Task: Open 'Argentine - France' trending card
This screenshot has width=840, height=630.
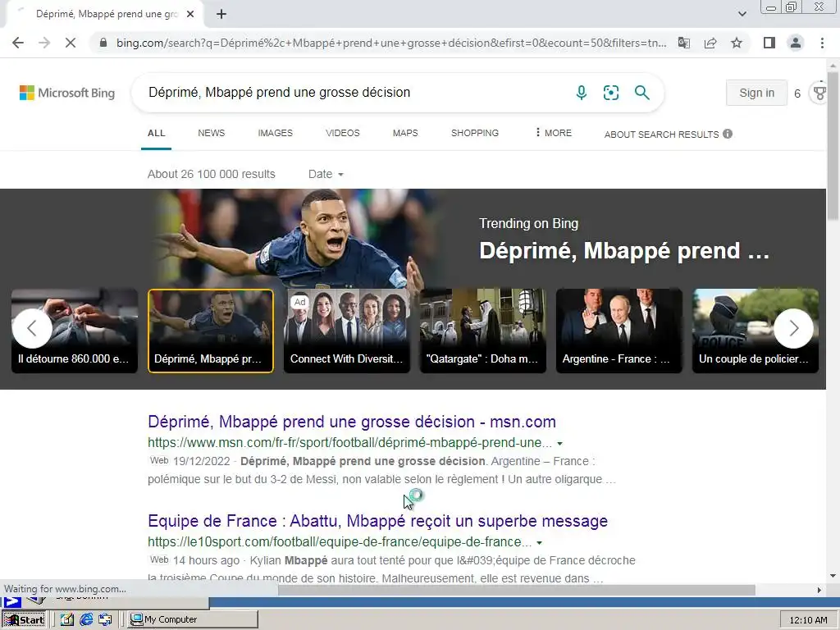Action: point(619,331)
